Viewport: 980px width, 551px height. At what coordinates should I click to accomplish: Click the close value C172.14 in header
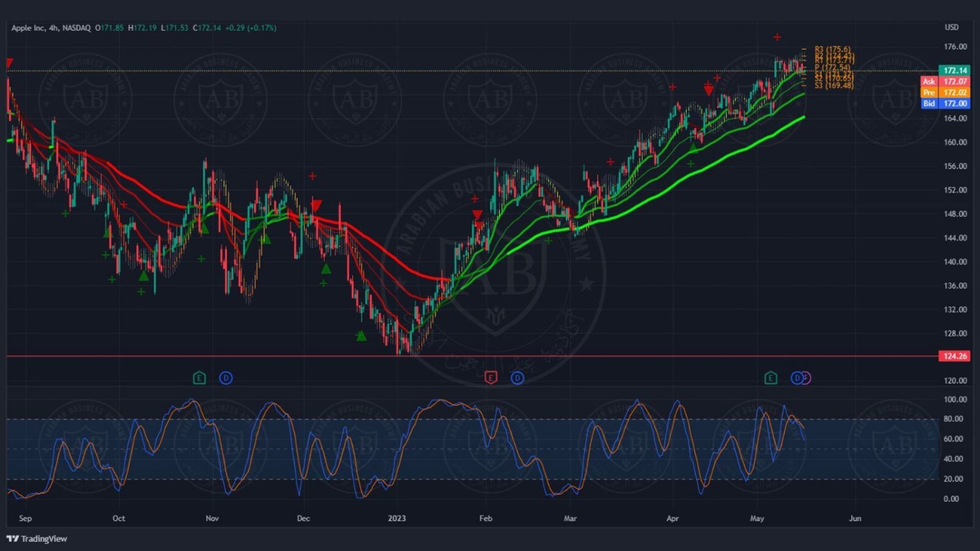pyautogui.click(x=206, y=28)
